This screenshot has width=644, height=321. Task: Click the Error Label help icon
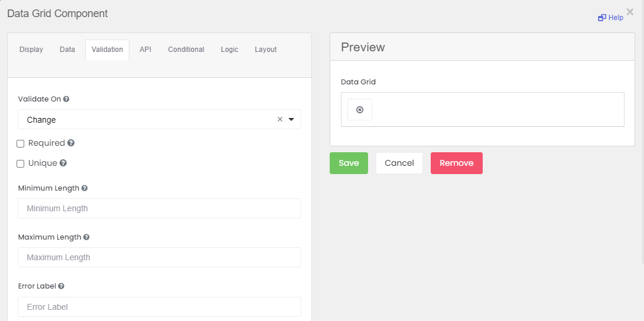(x=61, y=286)
